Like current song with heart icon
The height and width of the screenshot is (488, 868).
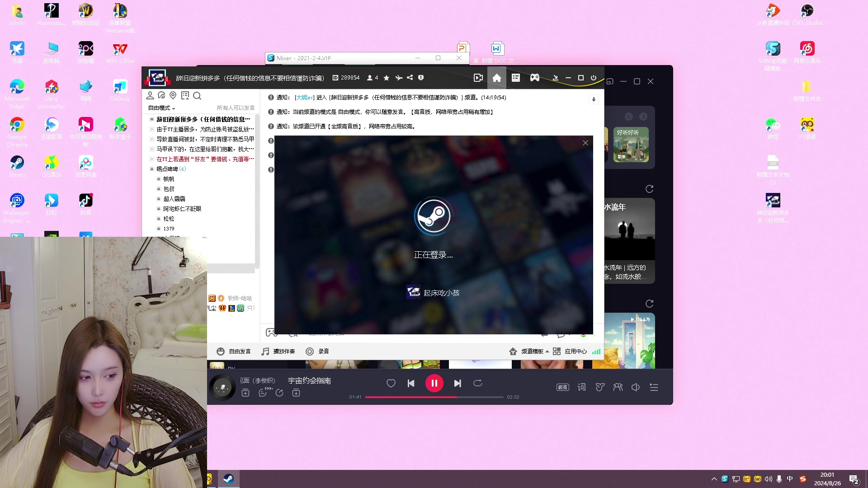[x=391, y=383]
